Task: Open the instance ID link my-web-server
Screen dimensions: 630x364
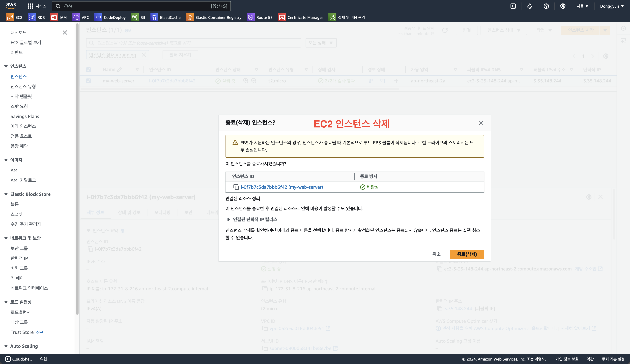Action: click(282, 187)
